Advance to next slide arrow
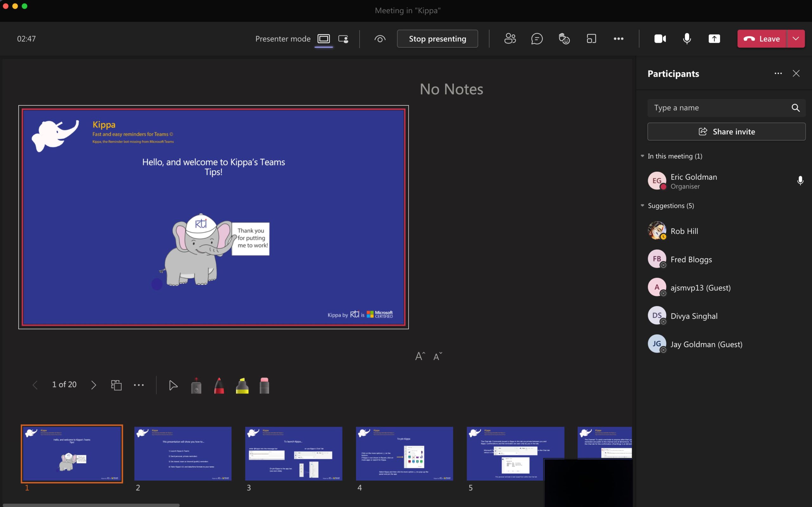The width and height of the screenshot is (812, 507). [x=94, y=385]
